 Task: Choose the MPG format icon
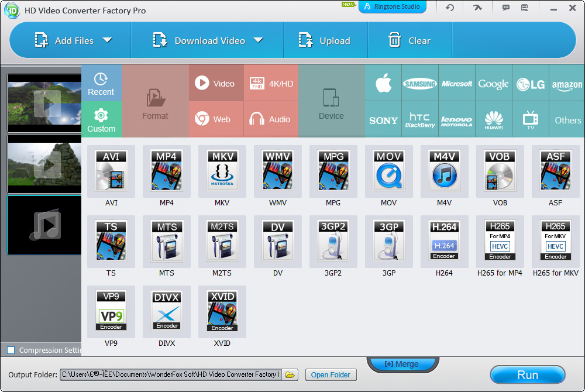pyautogui.click(x=333, y=171)
